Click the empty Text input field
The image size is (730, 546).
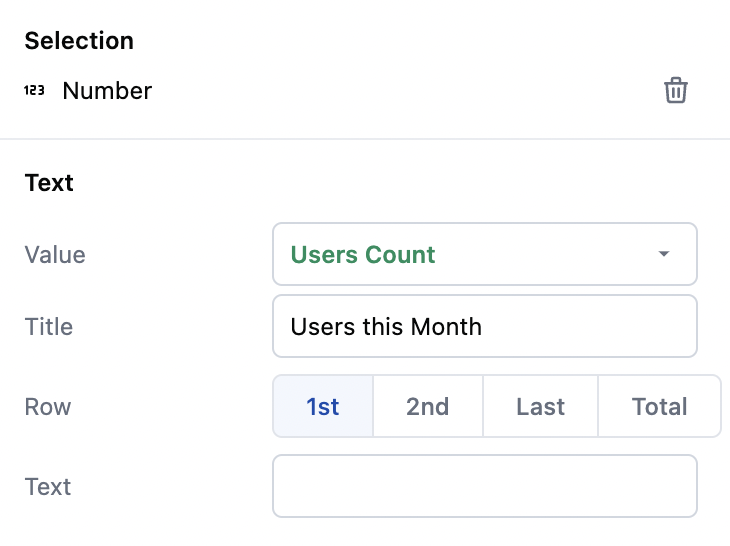(484, 487)
